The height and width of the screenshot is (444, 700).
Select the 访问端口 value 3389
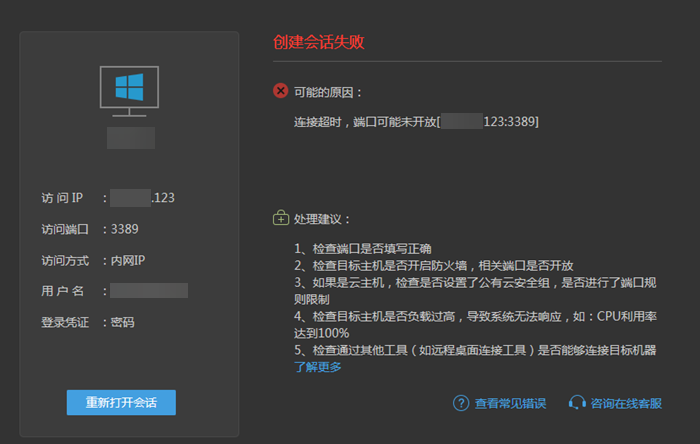click(x=125, y=229)
